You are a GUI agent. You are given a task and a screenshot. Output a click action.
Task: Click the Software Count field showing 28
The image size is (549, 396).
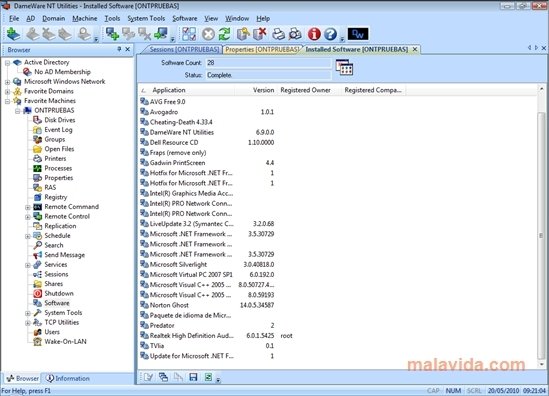point(268,63)
